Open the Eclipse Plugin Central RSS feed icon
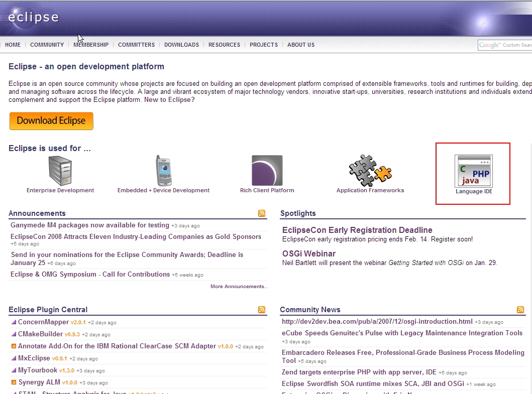532x394 pixels. [x=262, y=310]
